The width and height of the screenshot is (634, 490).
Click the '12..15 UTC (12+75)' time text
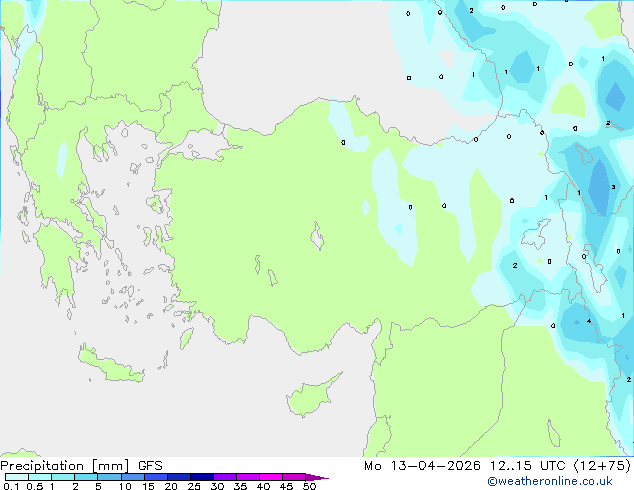(x=560, y=466)
